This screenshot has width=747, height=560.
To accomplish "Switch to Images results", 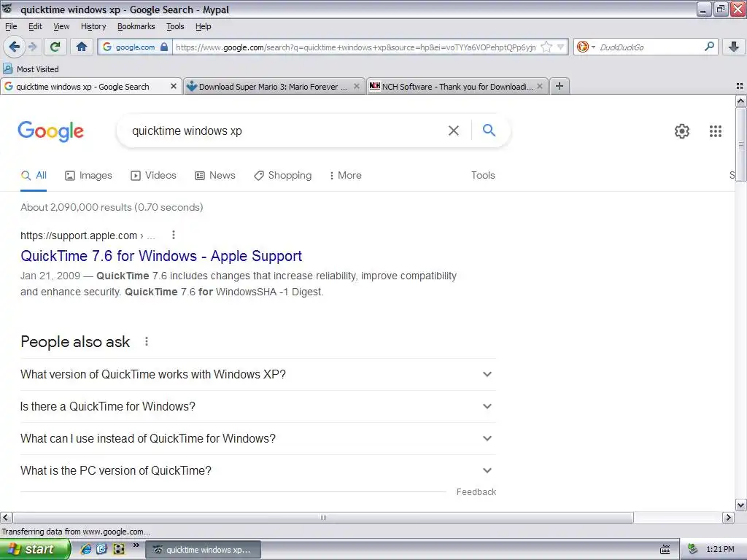I will tap(88, 175).
